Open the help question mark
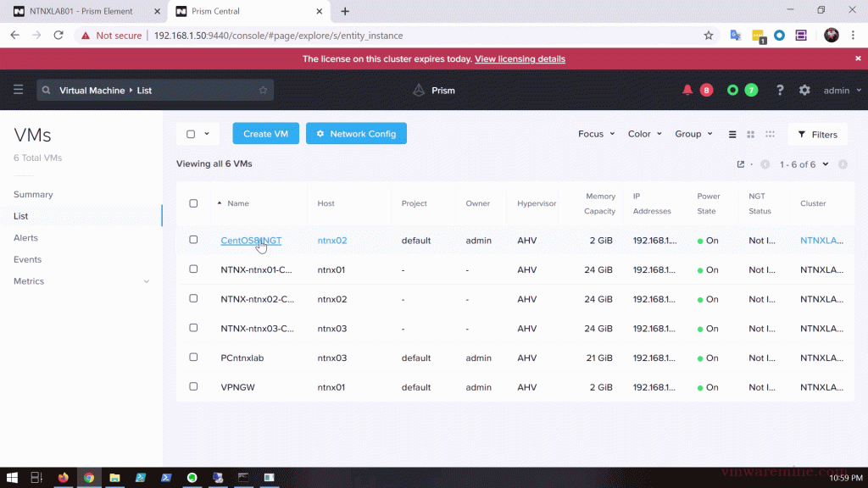 click(780, 90)
